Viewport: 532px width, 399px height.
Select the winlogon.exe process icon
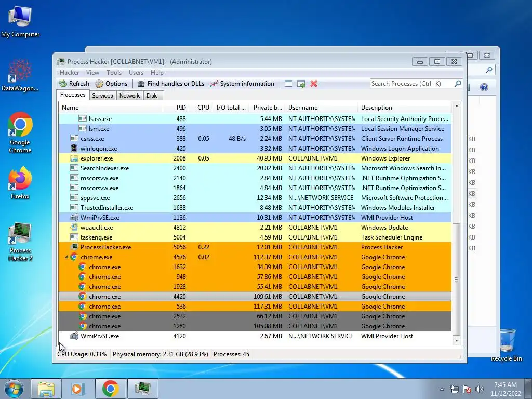tap(74, 148)
